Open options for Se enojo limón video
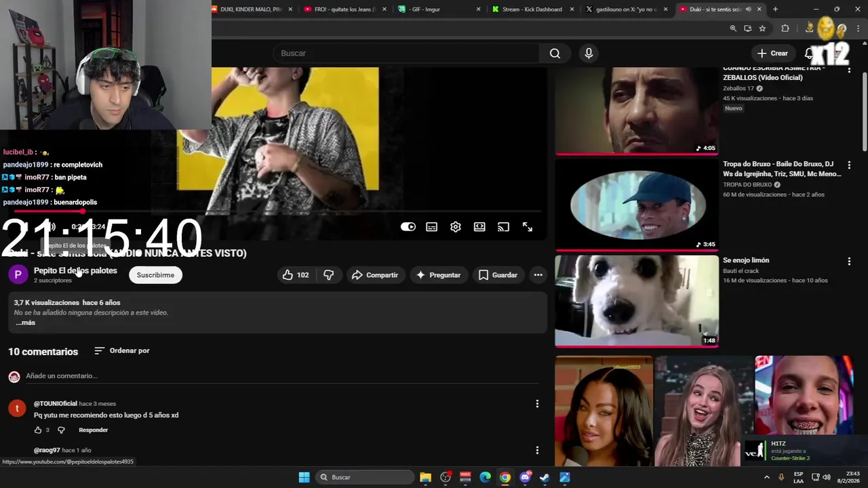The height and width of the screenshot is (488, 868). tap(849, 262)
